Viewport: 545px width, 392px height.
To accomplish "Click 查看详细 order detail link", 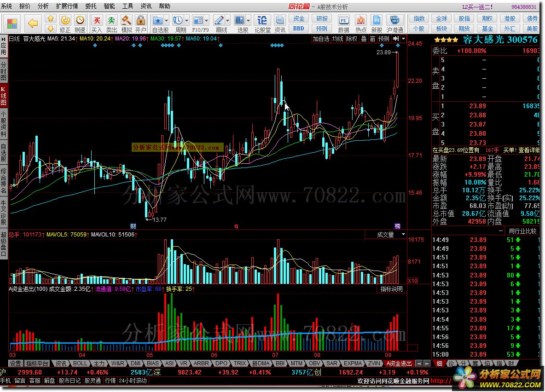I will [x=529, y=150].
